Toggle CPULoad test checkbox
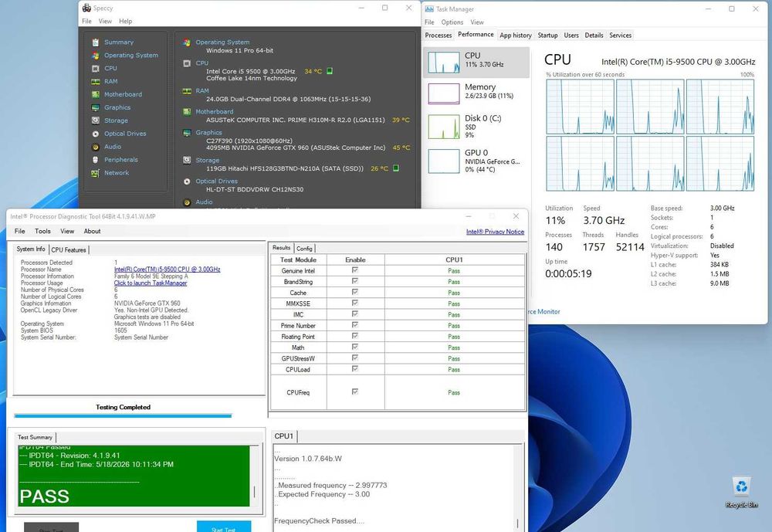Screen dimensions: 772x532 tap(355, 369)
